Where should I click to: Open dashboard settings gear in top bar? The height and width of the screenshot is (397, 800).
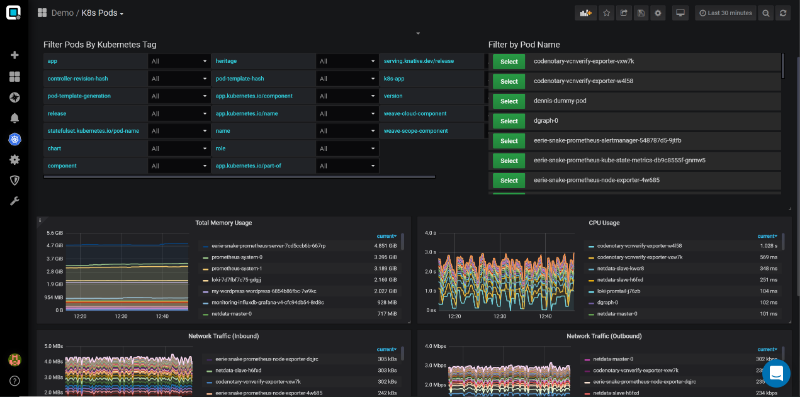(658, 13)
